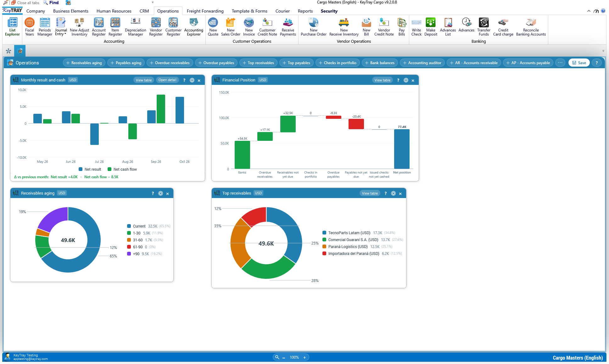
Task: Add the Payables aging widget
Action: click(x=126, y=63)
